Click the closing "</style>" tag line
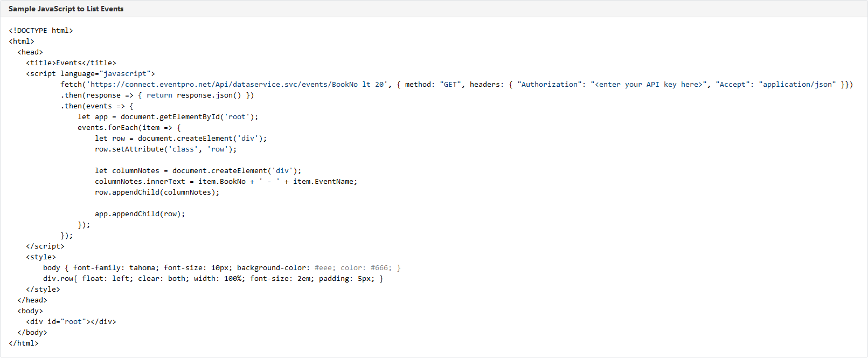 click(43, 290)
